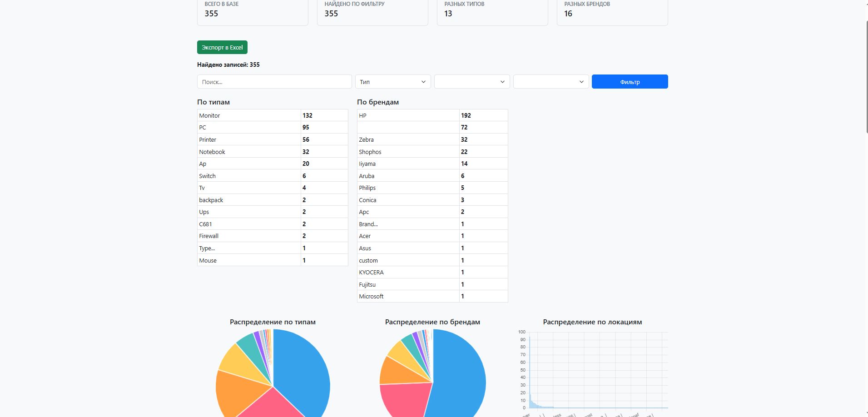Select the HP row in brands table
The image size is (868, 417).
click(432, 115)
